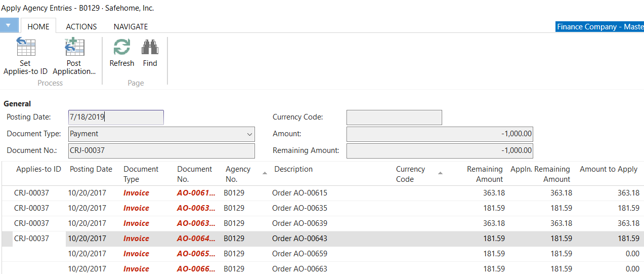Image resolution: width=644 pixels, height=274 pixels.
Task: Click the Applies-to ID column header
Action: (38, 169)
